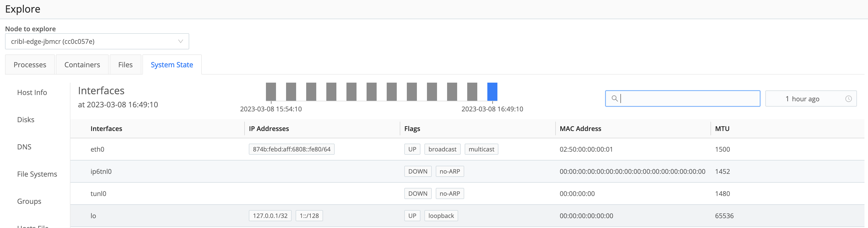
Task: Select the Groups sidebar entry
Action: (x=29, y=201)
